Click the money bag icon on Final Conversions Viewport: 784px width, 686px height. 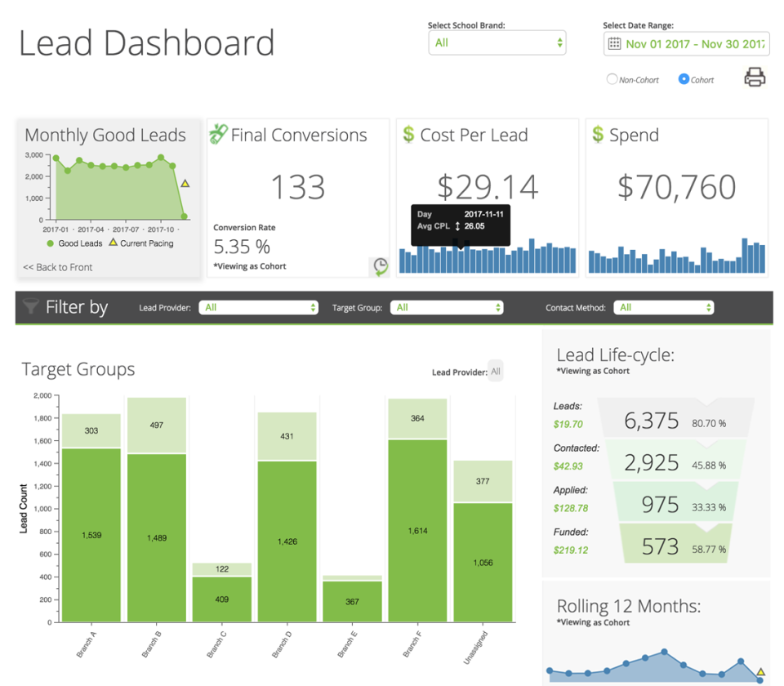point(219,134)
